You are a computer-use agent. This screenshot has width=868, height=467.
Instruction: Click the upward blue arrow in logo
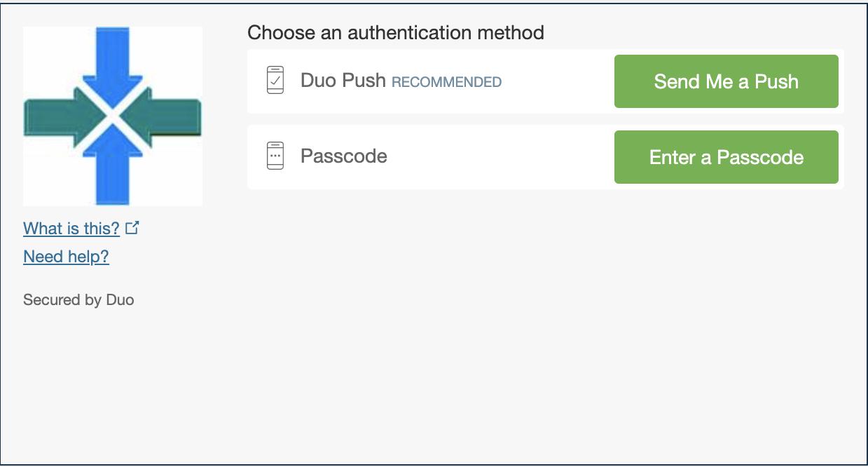113,170
